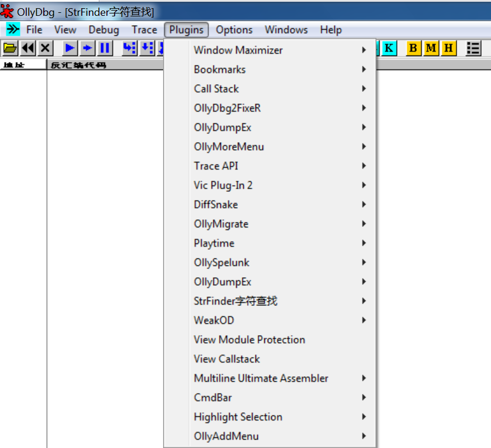This screenshot has height=448, width=491.
Task: Pause execution using the pause icon
Action: coord(105,48)
